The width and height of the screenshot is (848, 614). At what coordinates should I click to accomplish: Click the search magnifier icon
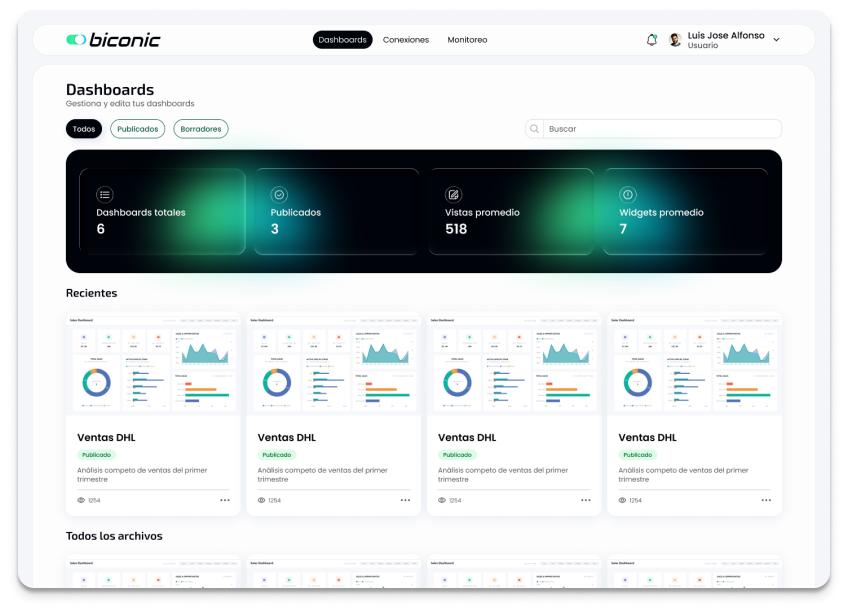click(x=535, y=129)
